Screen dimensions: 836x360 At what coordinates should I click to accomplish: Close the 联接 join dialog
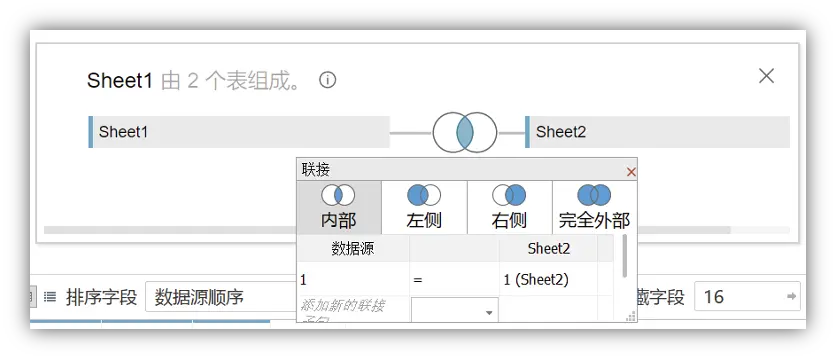coord(631,172)
